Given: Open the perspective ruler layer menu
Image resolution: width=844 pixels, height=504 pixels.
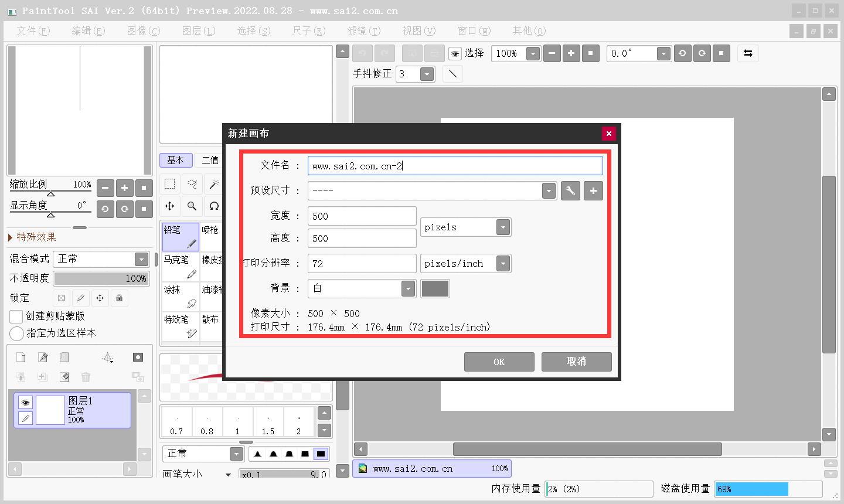Looking at the screenshot, I should [108, 357].
